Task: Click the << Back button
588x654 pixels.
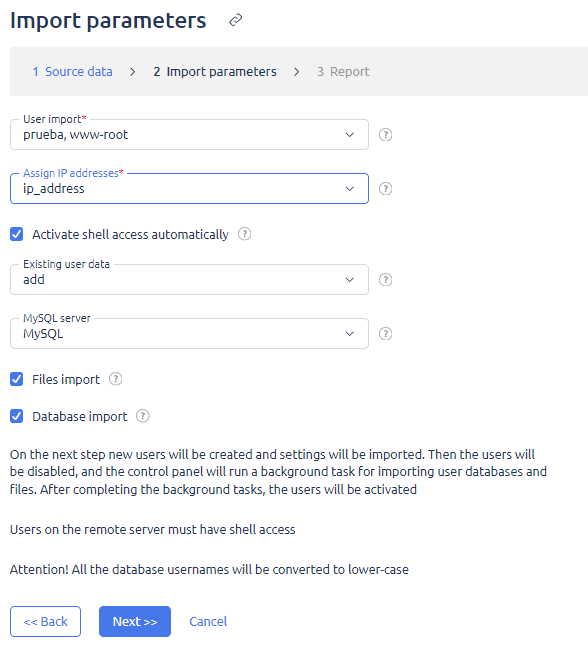Action: [45, 621]
